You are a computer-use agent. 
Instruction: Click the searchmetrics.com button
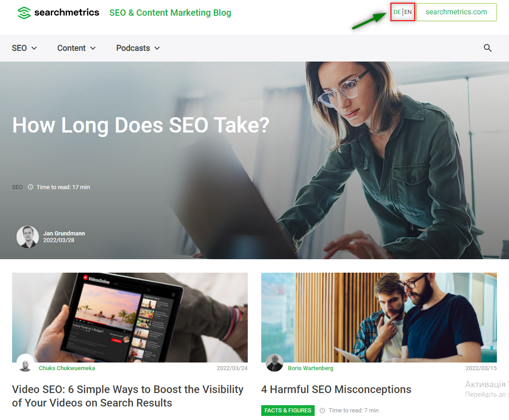(x=456, y=12)
